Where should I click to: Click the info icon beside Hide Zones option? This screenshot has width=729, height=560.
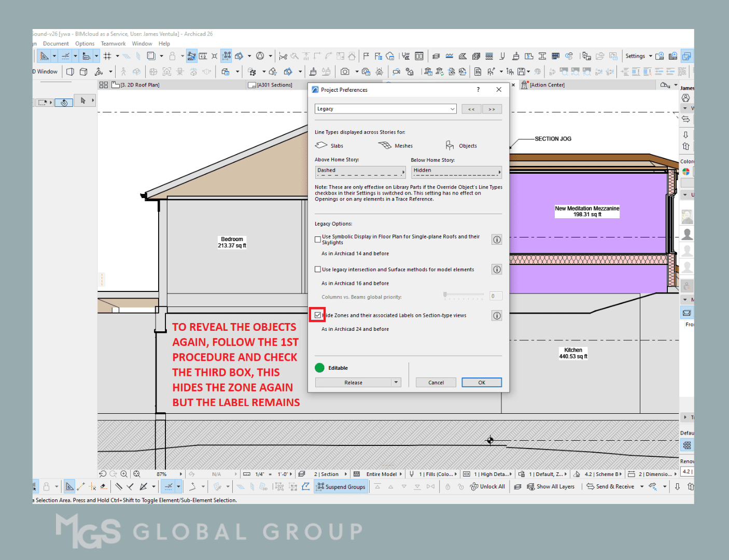click(496, 315)
